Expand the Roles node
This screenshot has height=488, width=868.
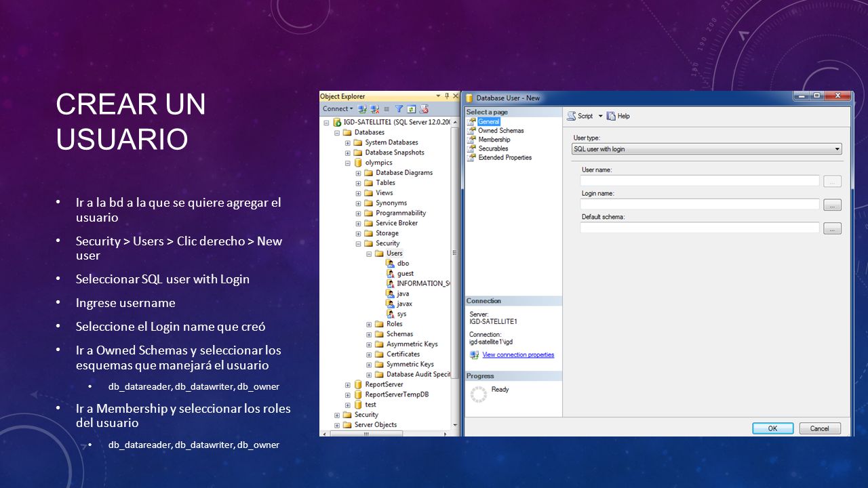370,324
